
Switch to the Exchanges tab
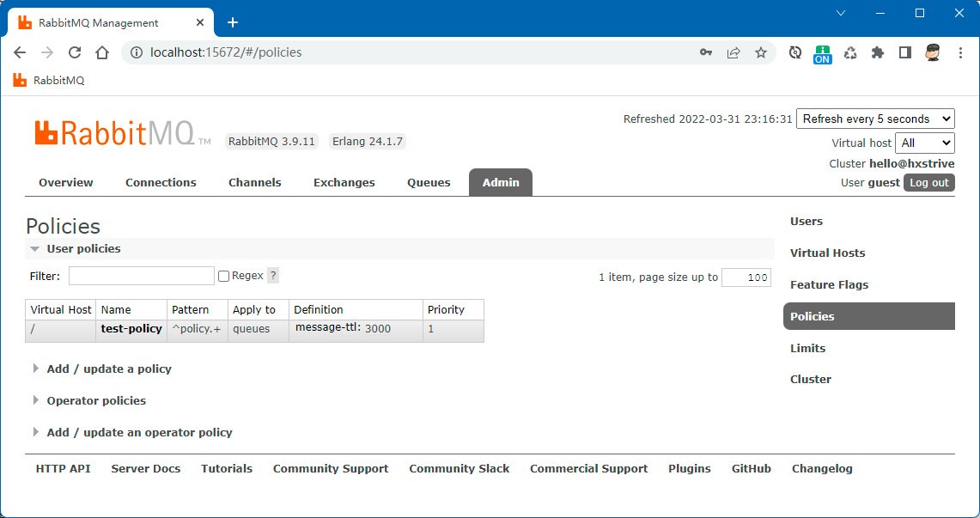click(344, 182)
